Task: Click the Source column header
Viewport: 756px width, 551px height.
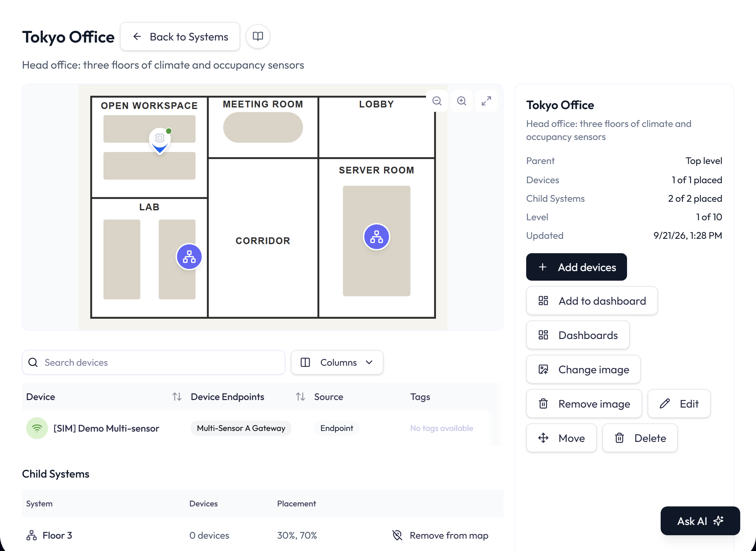Action: [x=329, y=397]
